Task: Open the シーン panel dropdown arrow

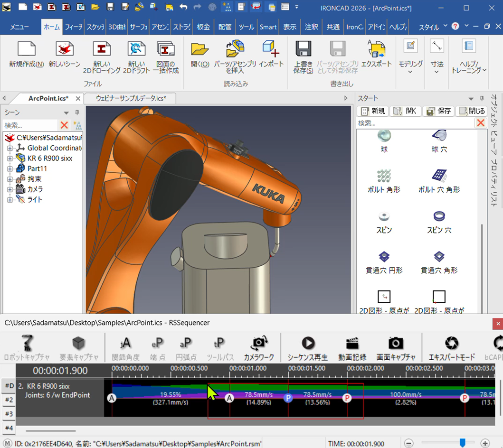Action: coord(66,113)
